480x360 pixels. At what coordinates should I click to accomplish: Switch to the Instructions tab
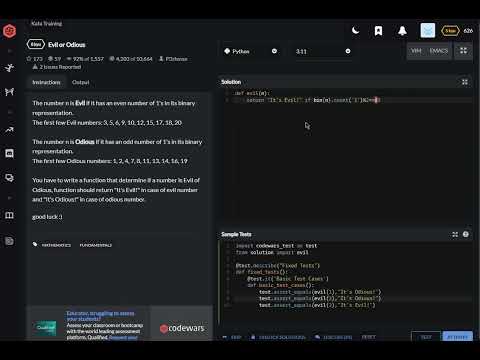tap(46, 82)
